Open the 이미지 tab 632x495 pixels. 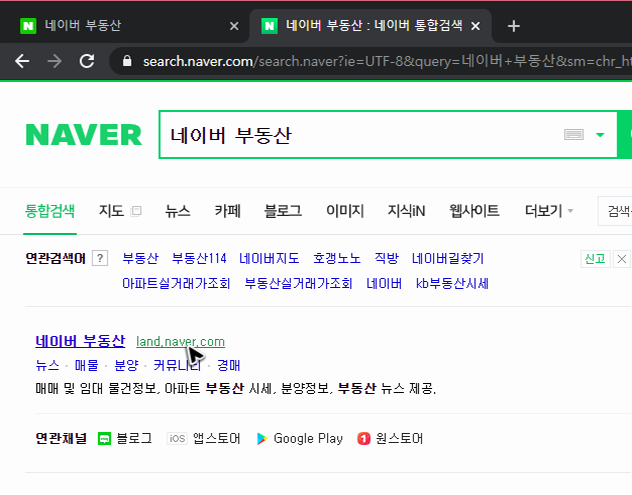point(345,211)
